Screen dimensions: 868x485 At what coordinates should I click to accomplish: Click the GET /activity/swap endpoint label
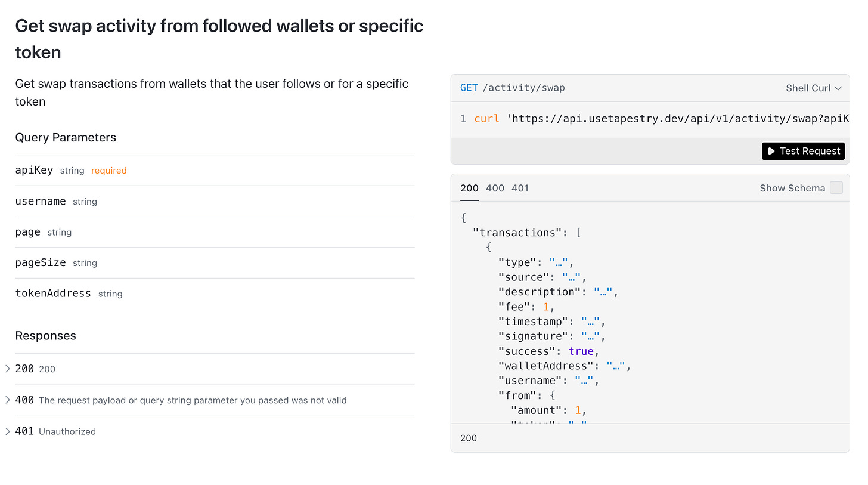coord(513,88)
